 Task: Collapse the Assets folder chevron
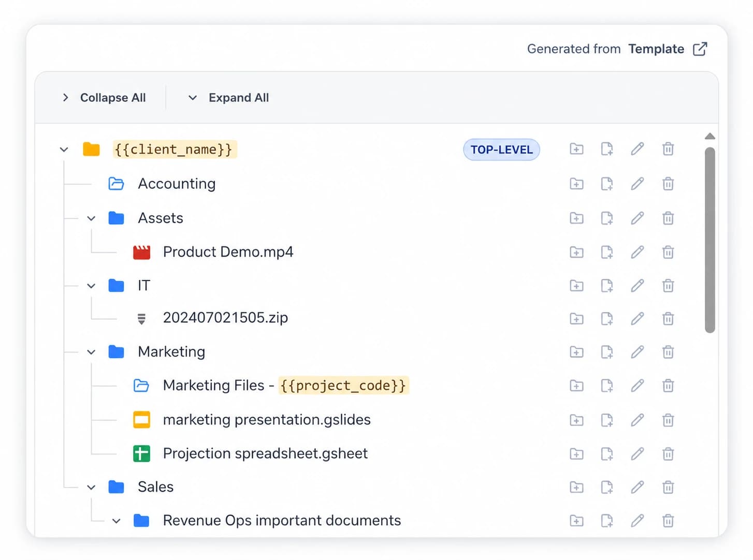pyautogui.click(x=91, y=218)
